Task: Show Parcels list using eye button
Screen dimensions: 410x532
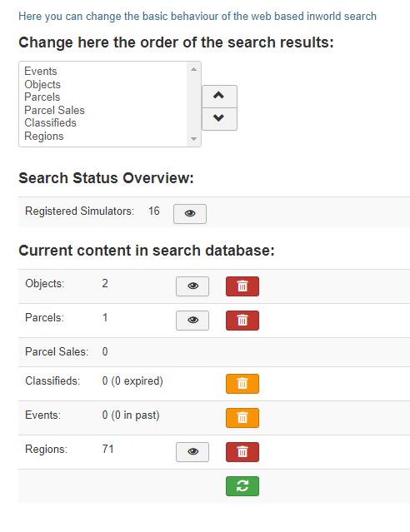Action: click(192, 321)
